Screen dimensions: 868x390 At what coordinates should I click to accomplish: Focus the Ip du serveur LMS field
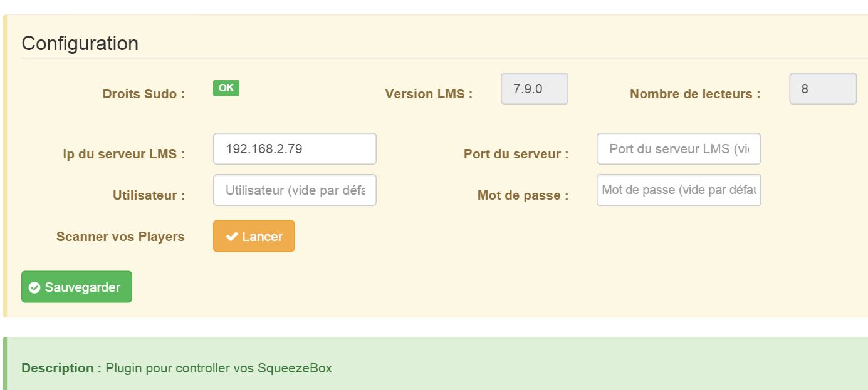coord(295,149)
